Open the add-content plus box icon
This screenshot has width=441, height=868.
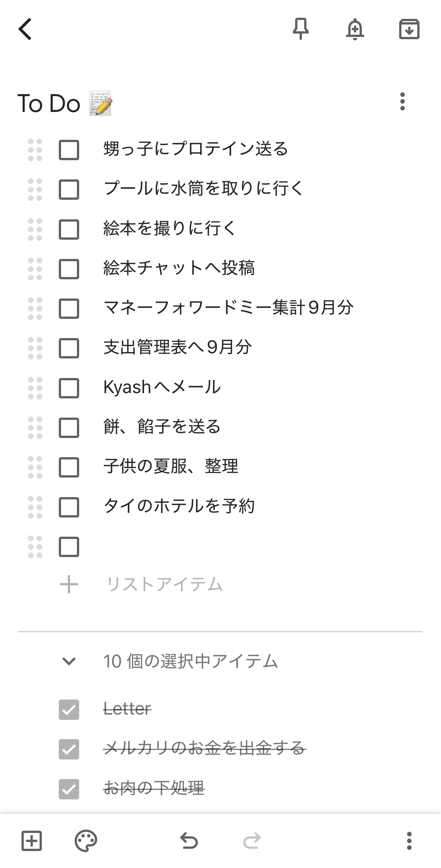32,841
